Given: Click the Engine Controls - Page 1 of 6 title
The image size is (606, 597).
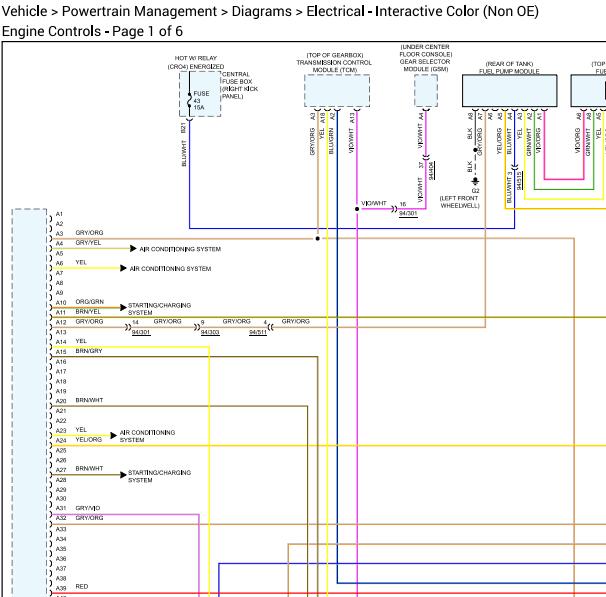Looking at the screenshot, I should click(x=92, y=31).
